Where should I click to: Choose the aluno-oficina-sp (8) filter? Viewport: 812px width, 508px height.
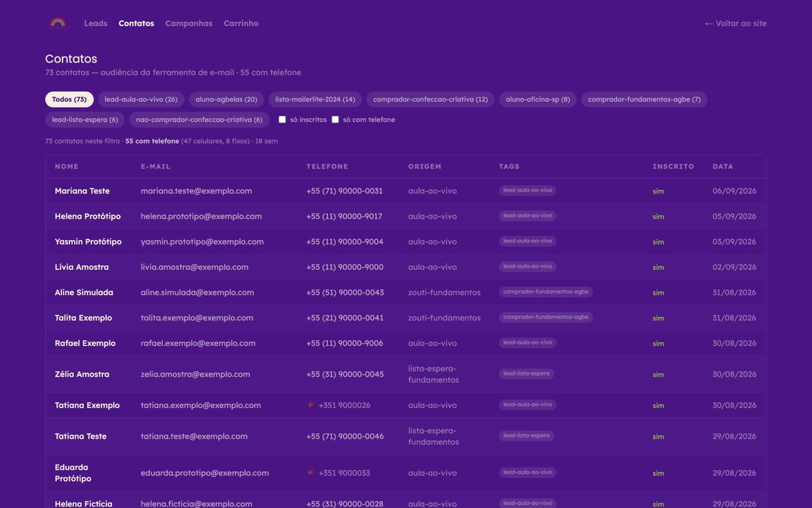click(x=538, y=99)
